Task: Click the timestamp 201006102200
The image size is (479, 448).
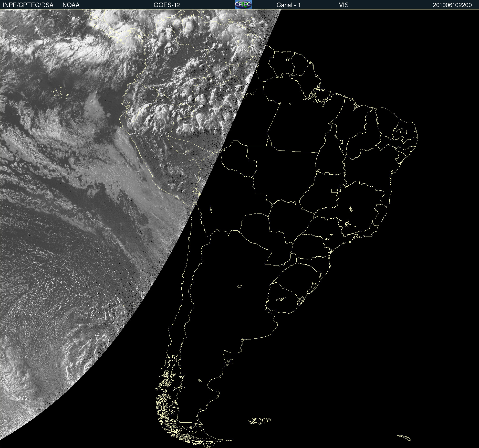Action: click(x=452, y=5)
